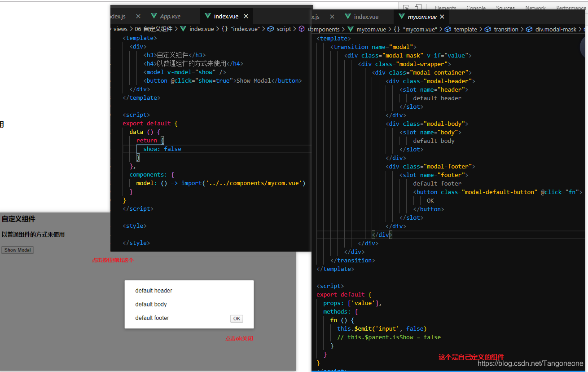Image resolution: width=588 pixels, height=372 pixels.
Task: Open the DevTools Sources tab
Action: tap(505, 8)
